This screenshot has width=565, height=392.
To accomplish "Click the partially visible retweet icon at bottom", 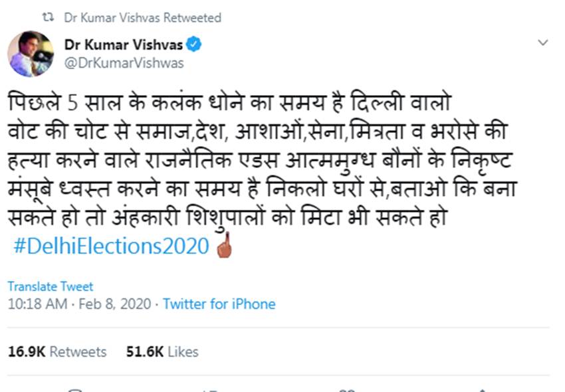I will point(209,390).
